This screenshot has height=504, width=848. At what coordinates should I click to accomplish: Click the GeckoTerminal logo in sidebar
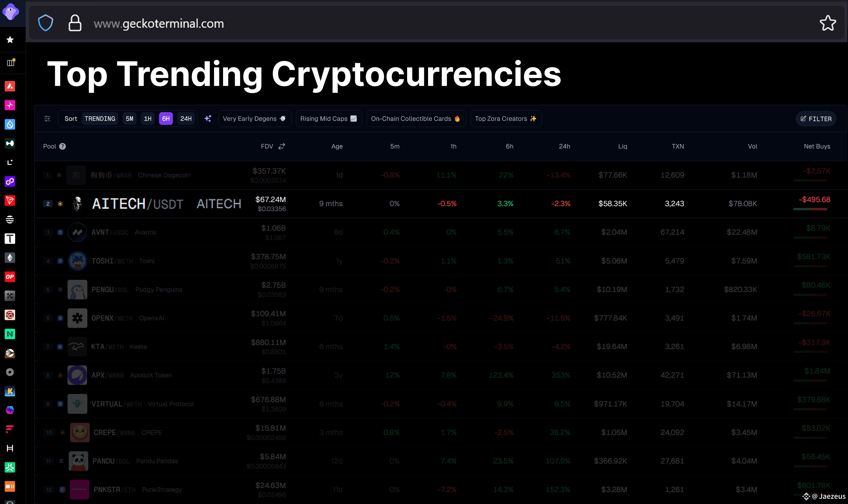pyautogui.click(x=10, y=12)
